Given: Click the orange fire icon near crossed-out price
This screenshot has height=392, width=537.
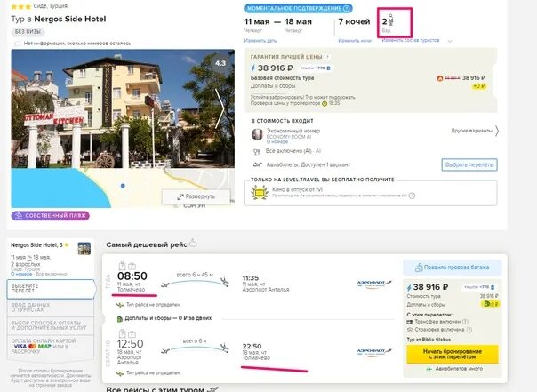Looking at the screenshot, I should tap(440, 78).
